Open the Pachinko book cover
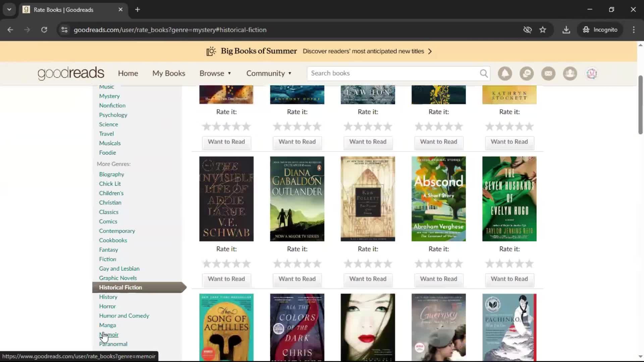Screen dimensions: 644x362 509,327
